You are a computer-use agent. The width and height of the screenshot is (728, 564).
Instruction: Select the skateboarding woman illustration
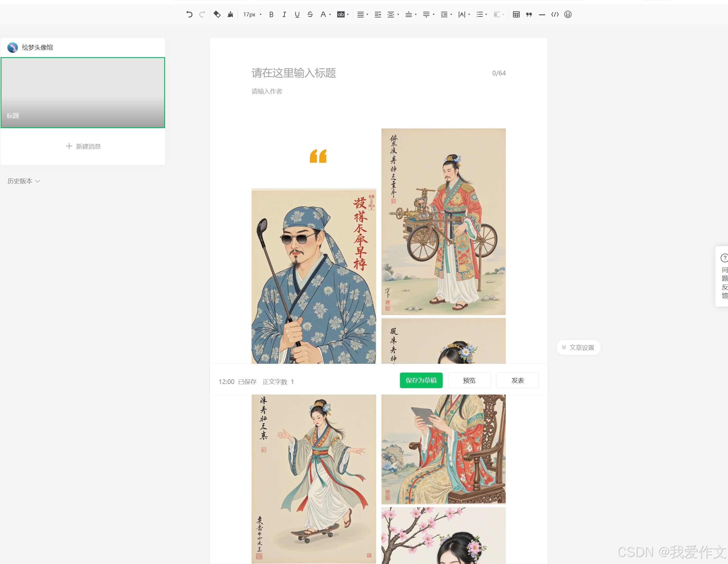[314, 479]
